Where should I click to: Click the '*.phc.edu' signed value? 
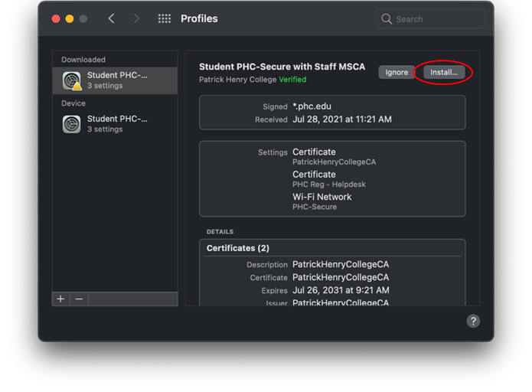tap(312, 106)
